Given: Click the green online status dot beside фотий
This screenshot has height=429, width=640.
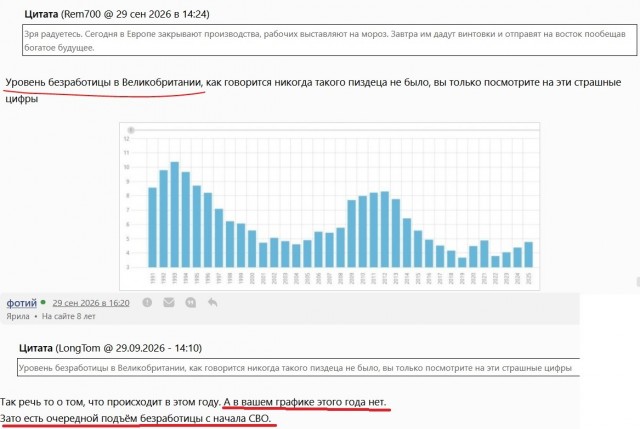Looking at the screenshot, I should [x=43, y=302].
